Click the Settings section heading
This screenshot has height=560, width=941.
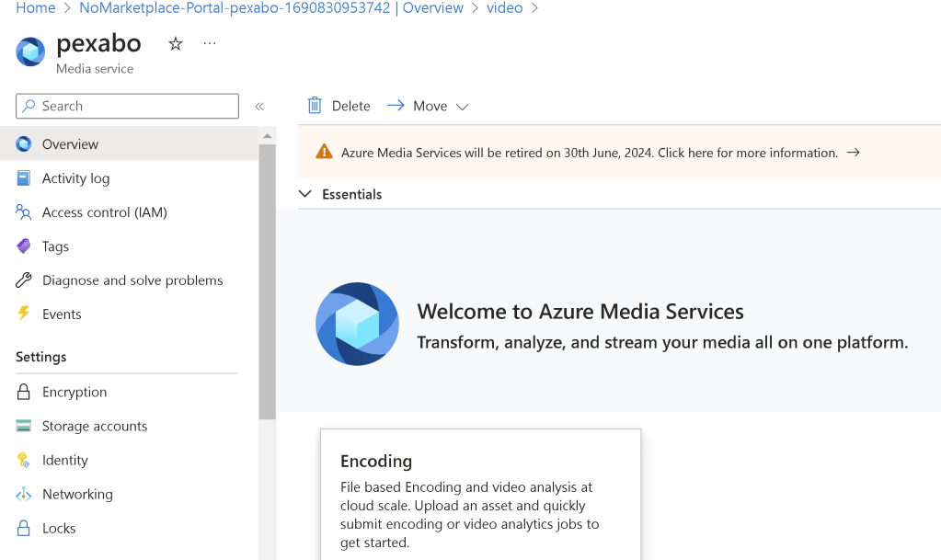point(40,357)
